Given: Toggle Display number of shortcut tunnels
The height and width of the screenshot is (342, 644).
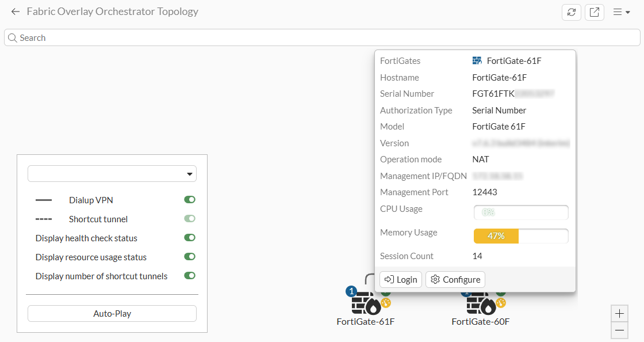Looking at the screenshot, I should coord(190,276).
